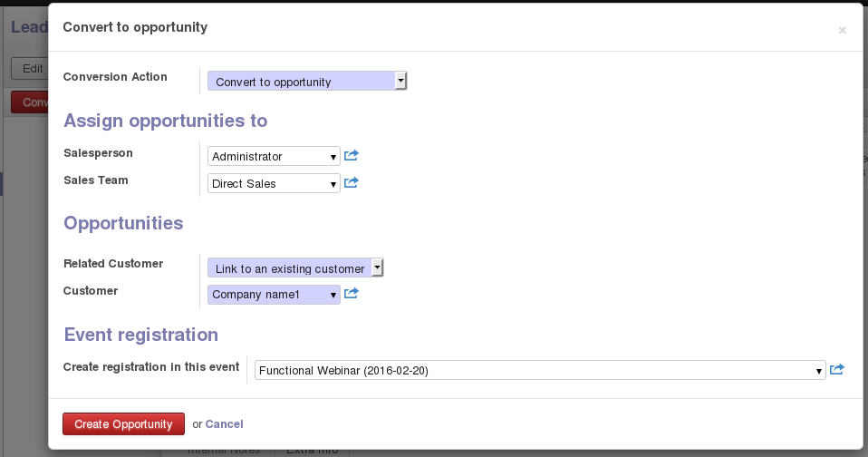Screen dimensions: 868x457
Task: Click the Sales Team external link icon
Action: [x=352, y=183]
